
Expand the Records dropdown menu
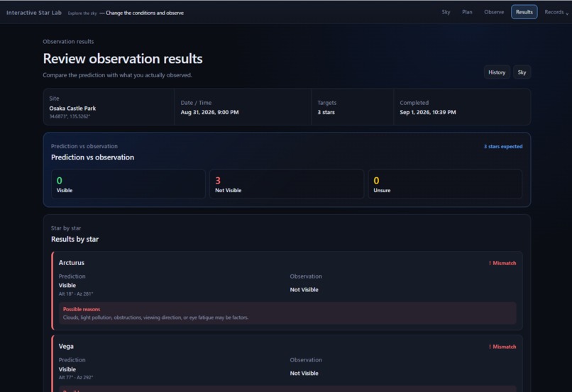point(556,12)
